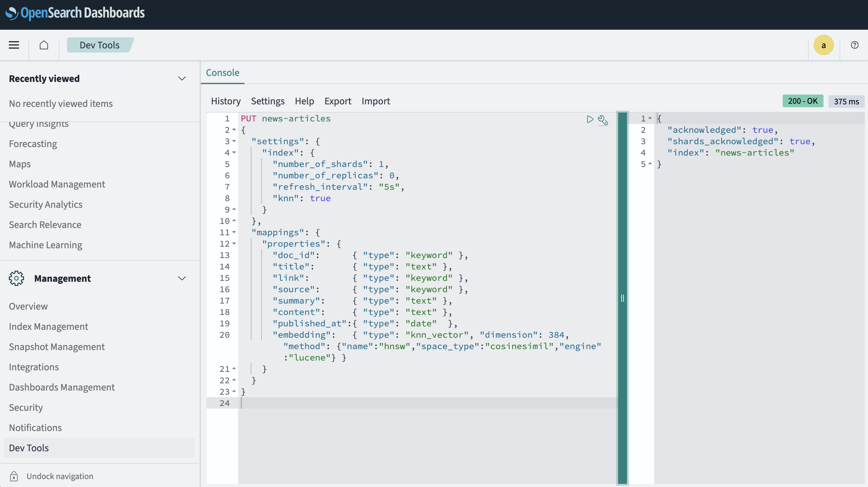
Task: Open Index Management in sidebar
Action: click(x=48, y=326)
